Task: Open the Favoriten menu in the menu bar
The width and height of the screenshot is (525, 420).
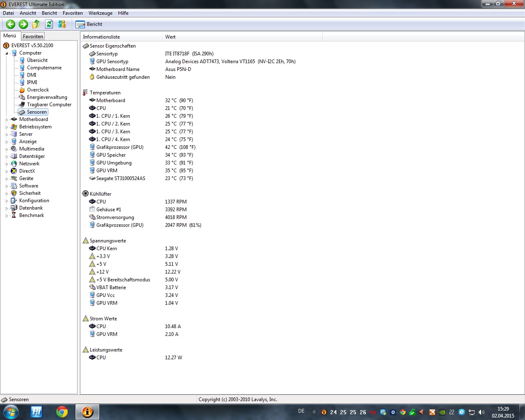Action: click(73, 13)
